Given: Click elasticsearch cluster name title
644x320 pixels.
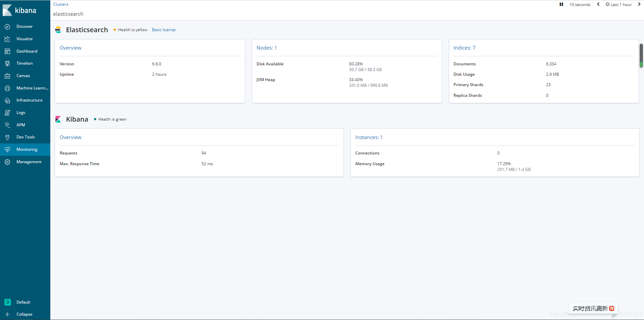Looking at the screenshot, I should [x=68, y=14].
